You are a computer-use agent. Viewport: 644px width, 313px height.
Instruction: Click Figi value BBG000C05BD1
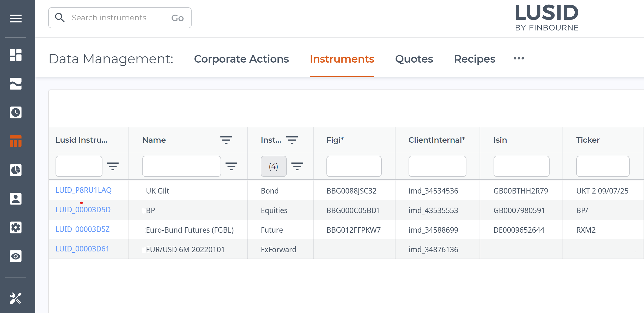[x=353, y=210]
